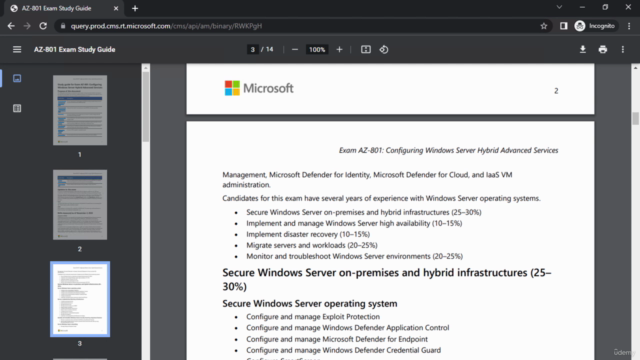640x360 pixels.
Task: Open the tab search chevron
Action: point(559,7)
